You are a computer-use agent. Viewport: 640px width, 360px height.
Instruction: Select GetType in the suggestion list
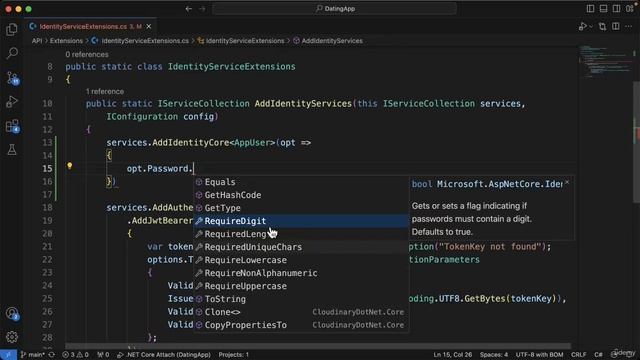click(301, 208)
